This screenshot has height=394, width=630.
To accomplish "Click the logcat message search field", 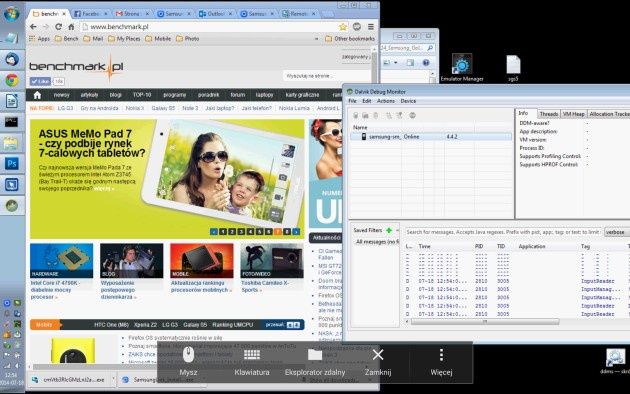I will pos(503,232).
